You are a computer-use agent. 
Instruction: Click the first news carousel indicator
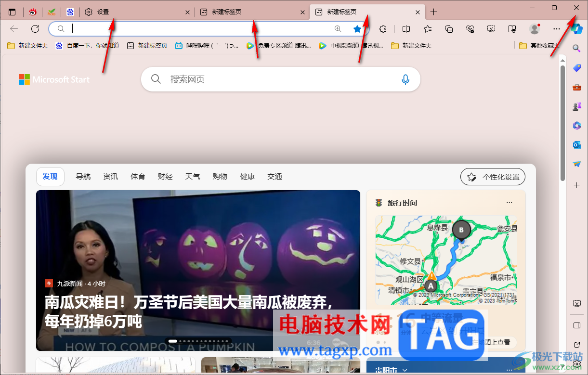[173, 341]
